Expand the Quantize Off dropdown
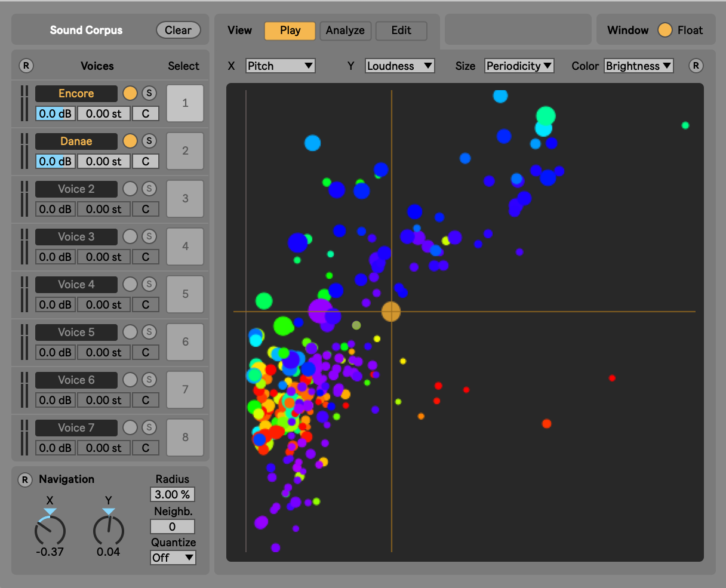Viewport: 726px width, 588px height. pos(173,558)
